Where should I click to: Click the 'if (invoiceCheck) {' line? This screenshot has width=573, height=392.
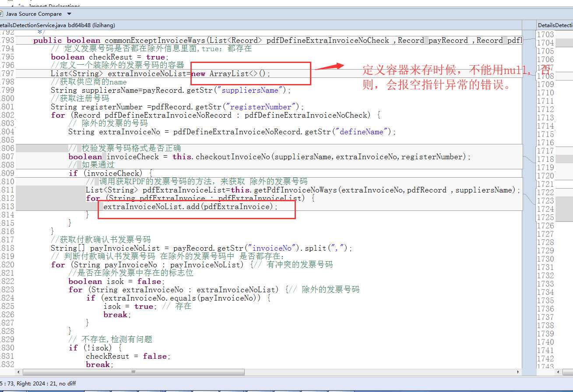(110, 173)
